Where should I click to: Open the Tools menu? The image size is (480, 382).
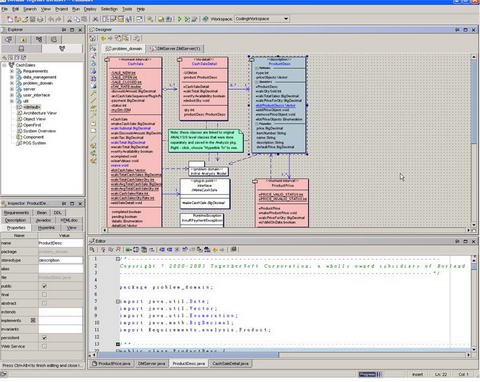(127, 9)
